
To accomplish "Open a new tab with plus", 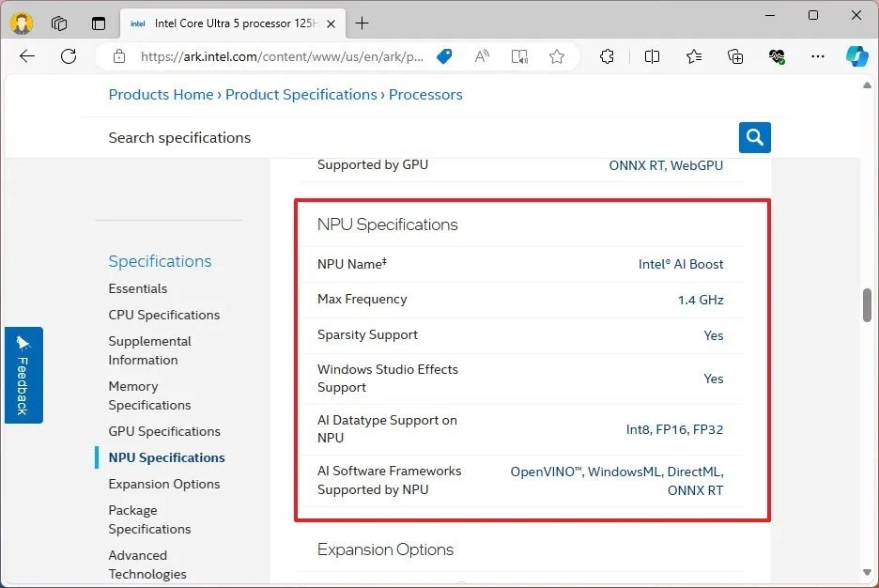I will [362, 23].
